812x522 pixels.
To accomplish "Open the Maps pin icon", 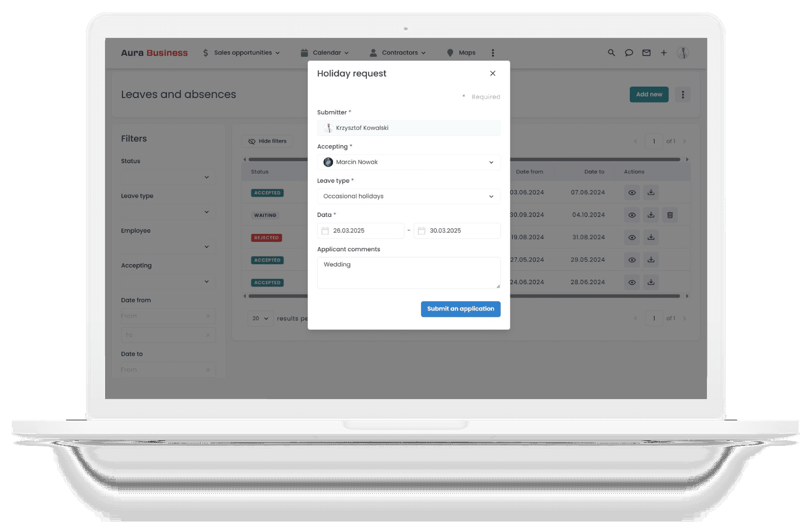I will point(450,52).
